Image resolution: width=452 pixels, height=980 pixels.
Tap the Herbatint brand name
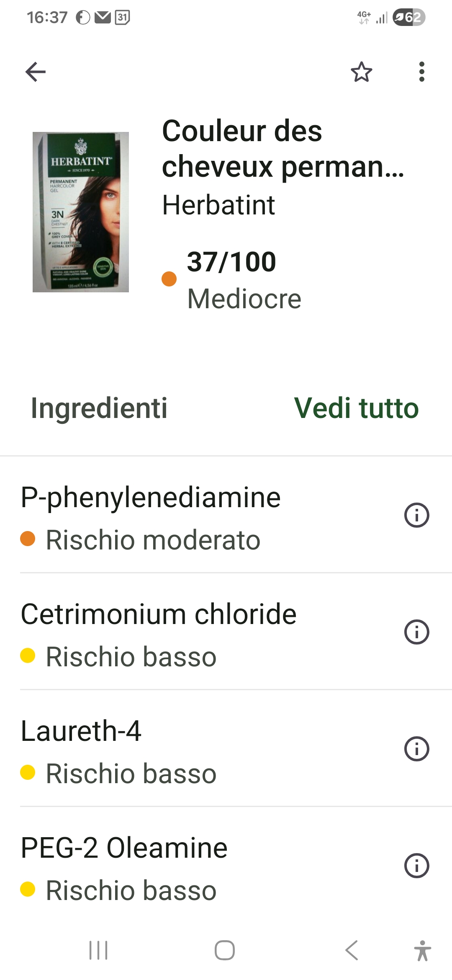pos(218,205)
